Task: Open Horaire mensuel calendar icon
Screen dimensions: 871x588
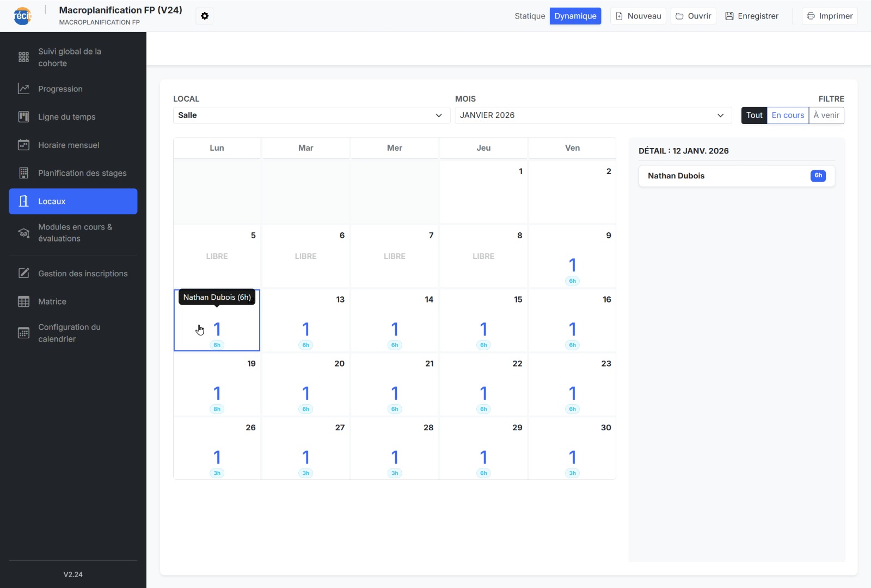Action: [23, 145]
